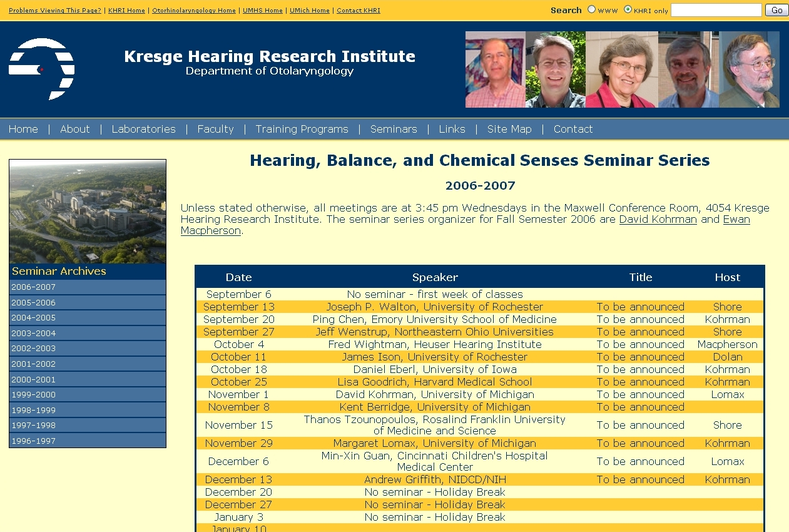
Task: Click speaker Kent Berridge, University of Michigan
Action: (435, 407)
